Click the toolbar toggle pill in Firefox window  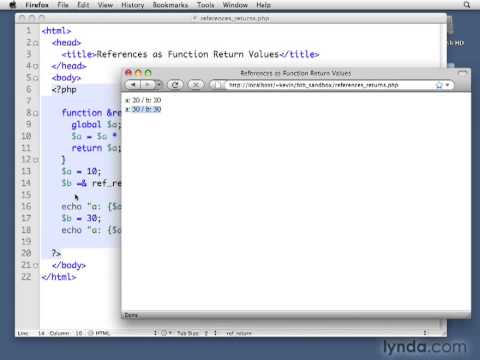[x=463, y=73]
